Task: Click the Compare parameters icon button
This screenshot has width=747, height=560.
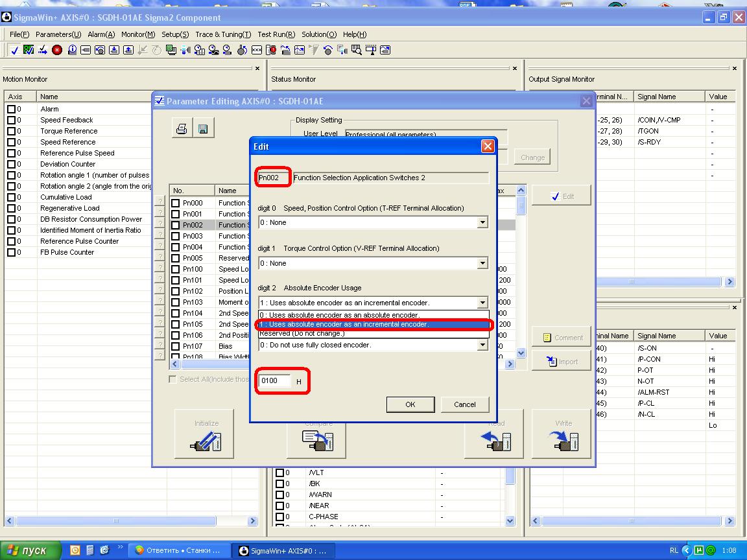Action: [x=316, y=440]
